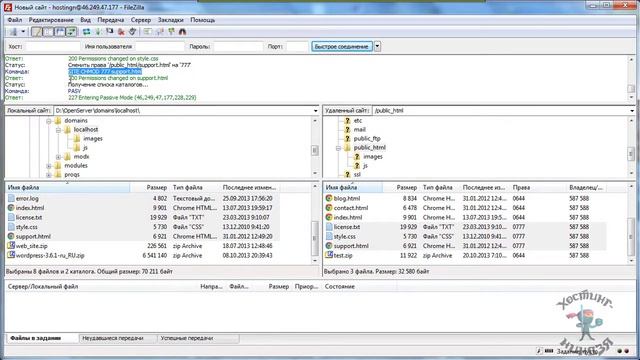Open the Редактирование menu
Image resolution: width=640 pixels, height=360 pixels.
point(51,20)
